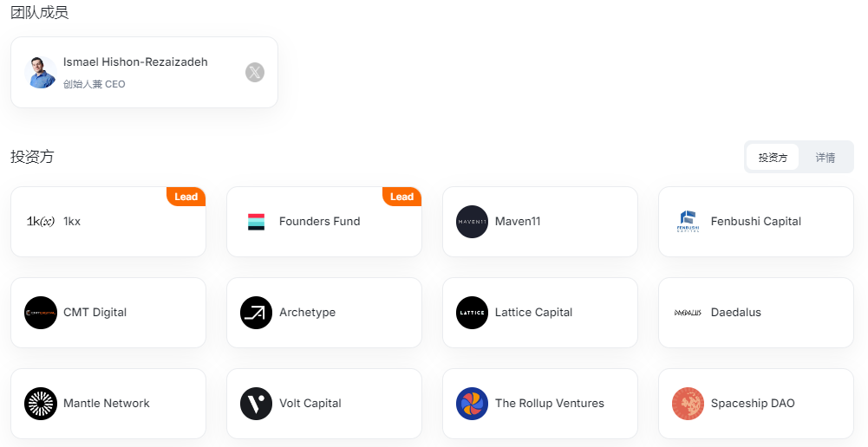Viewport: 868px width, 447px height.
Task: Open The Rollup Ventures logo
Action: point(473,404)
